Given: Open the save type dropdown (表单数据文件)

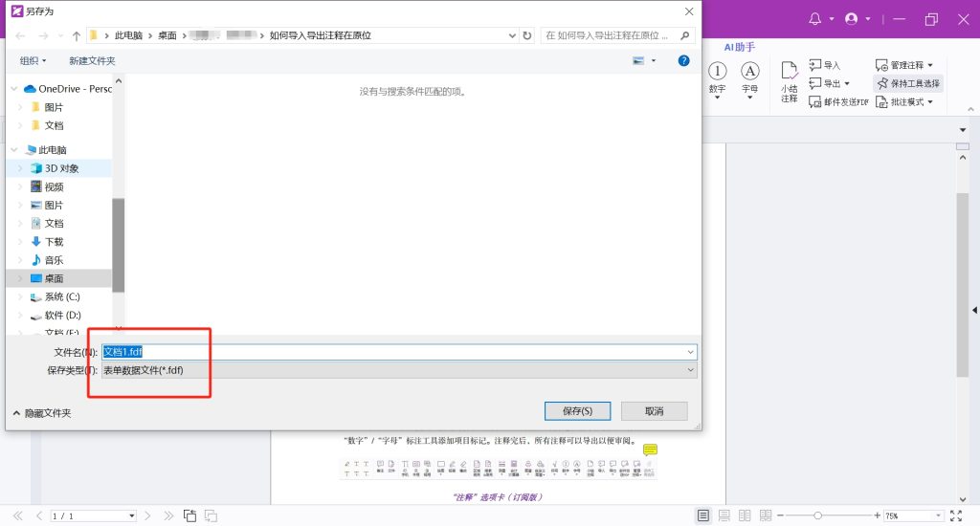Looking at the screenshot, I should [399, 370].
